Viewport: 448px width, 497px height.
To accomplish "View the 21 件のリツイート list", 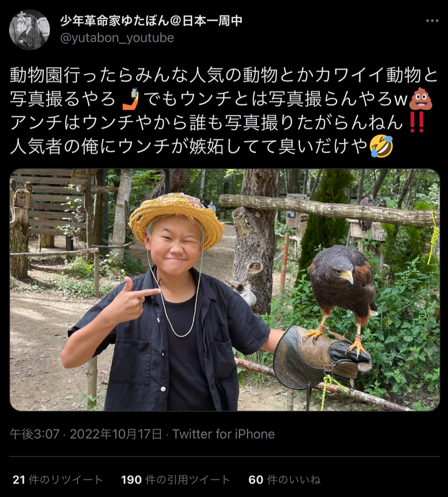I will 58,480.
